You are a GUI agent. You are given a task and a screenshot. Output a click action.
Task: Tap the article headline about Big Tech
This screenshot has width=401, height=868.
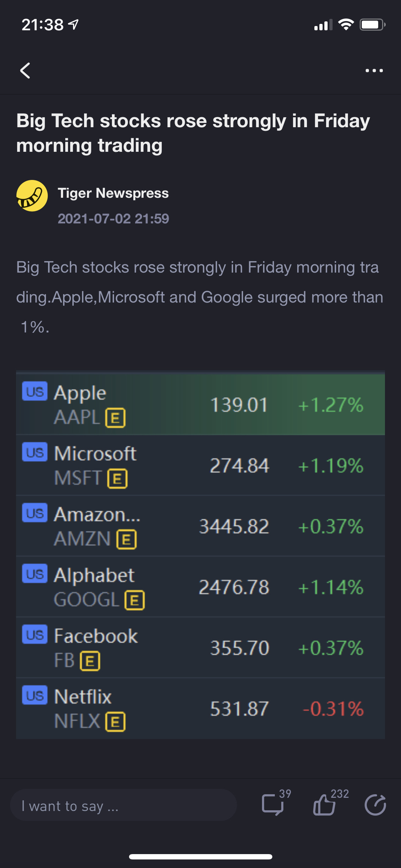point(193,133)
